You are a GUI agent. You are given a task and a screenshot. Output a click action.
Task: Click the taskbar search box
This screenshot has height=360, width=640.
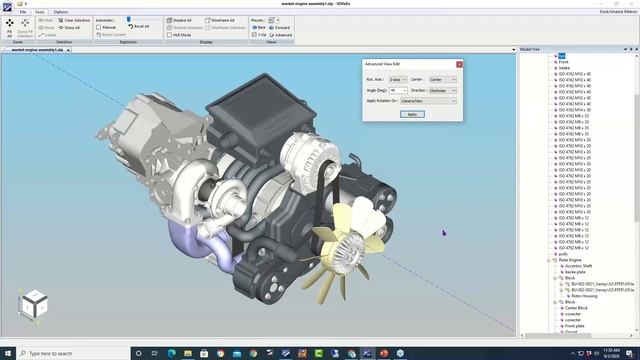pos(73,353)
